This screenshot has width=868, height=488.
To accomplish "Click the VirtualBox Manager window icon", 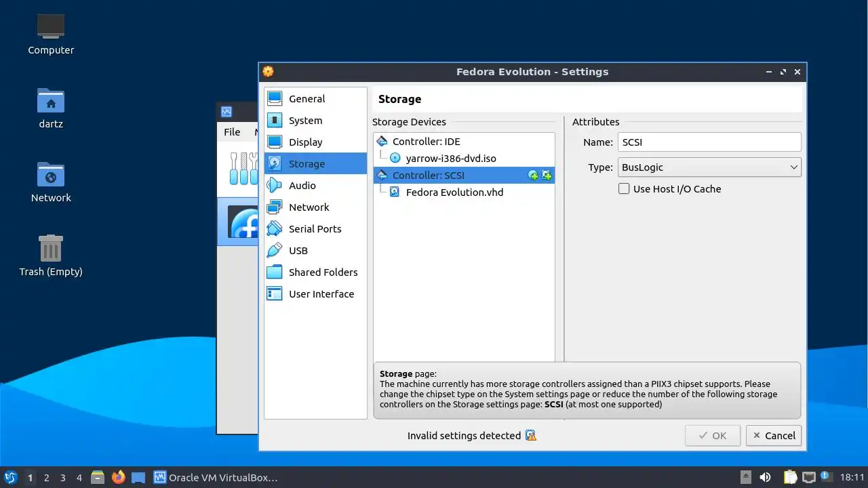I will pyautogui.click(x=226, y=112).
